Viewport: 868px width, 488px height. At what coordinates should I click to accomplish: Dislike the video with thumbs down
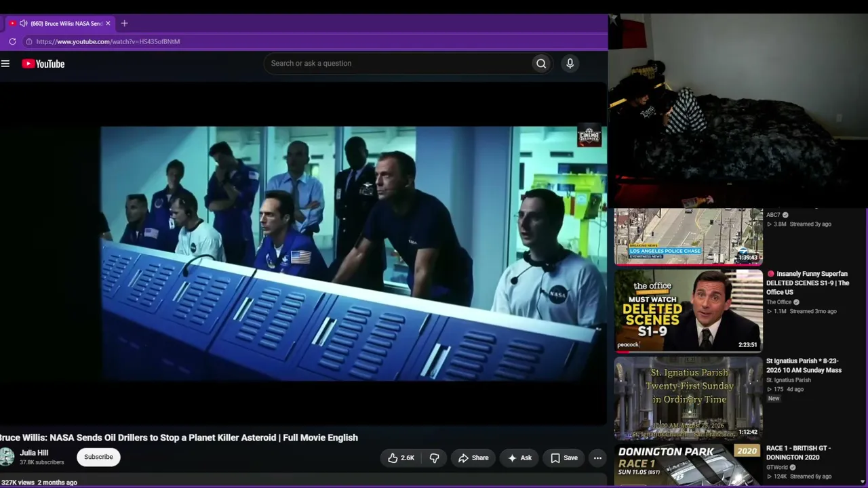435,458
